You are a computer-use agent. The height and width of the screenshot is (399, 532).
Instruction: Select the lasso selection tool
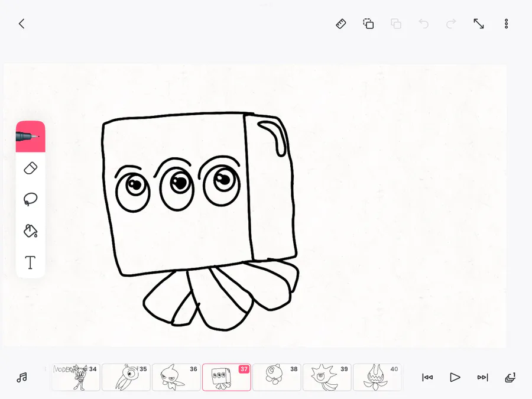[31, 199]
